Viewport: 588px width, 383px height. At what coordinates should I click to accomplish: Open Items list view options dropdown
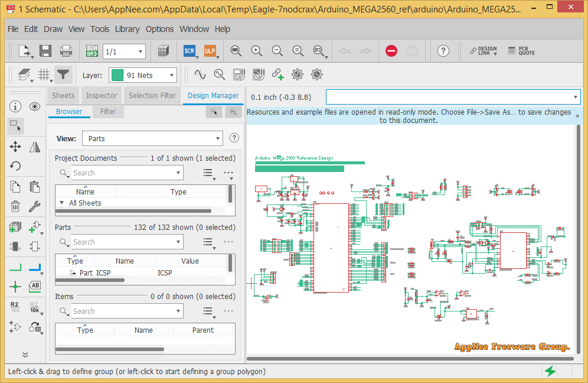point(209,311)
